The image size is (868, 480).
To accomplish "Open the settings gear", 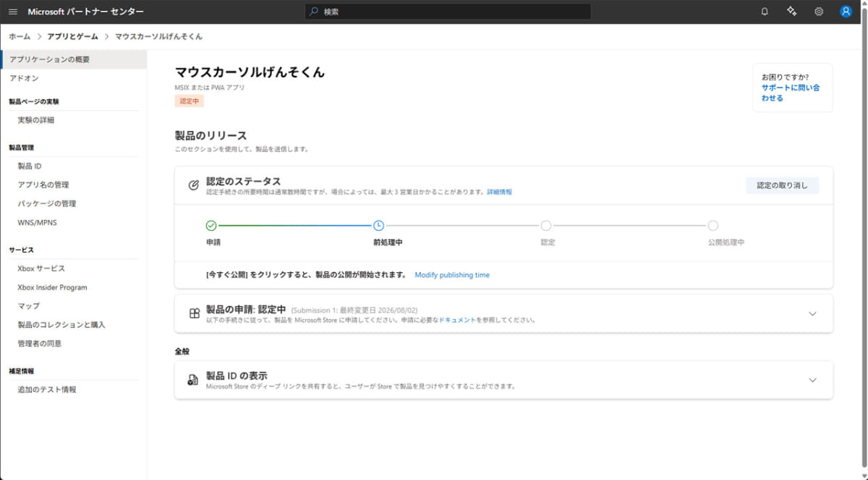I will point(819,12).
